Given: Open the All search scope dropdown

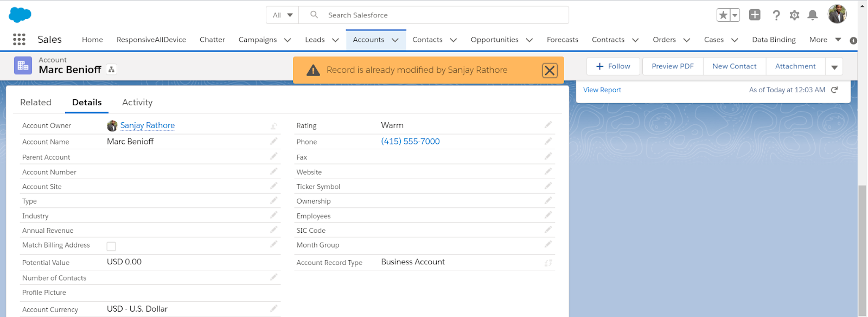Looking at the screenshot, I should 283,15.
